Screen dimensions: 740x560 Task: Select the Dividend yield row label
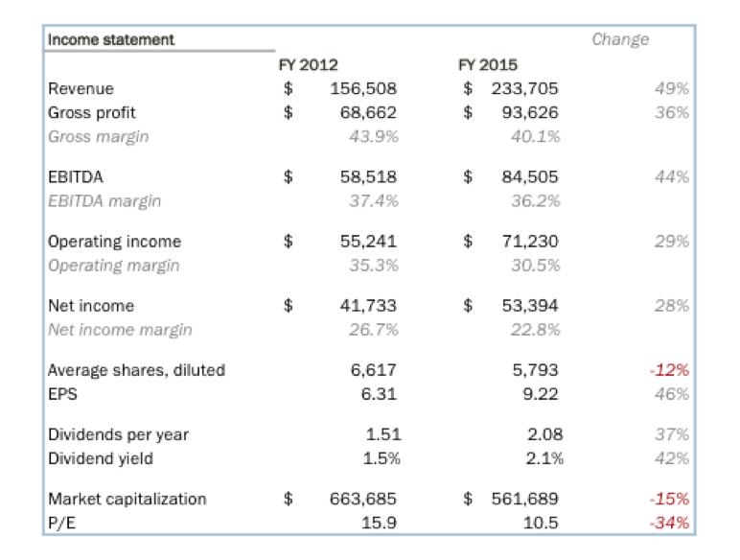click(100, 458)
